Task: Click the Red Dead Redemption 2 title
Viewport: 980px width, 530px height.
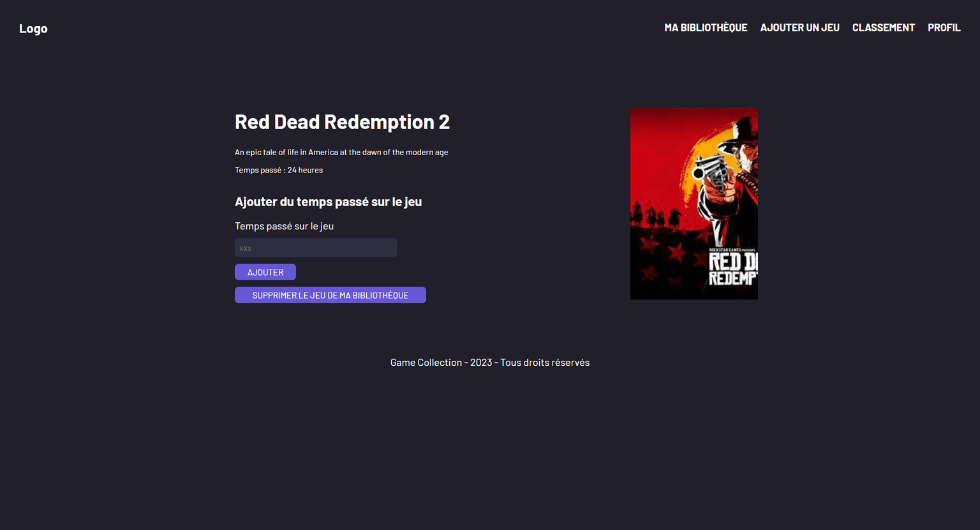Action: (x=342, y=122)
